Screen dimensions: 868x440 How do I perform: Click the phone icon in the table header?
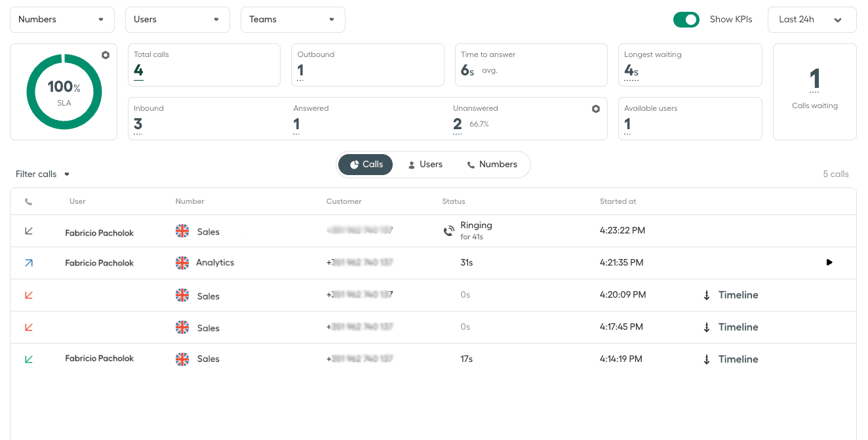28,201
